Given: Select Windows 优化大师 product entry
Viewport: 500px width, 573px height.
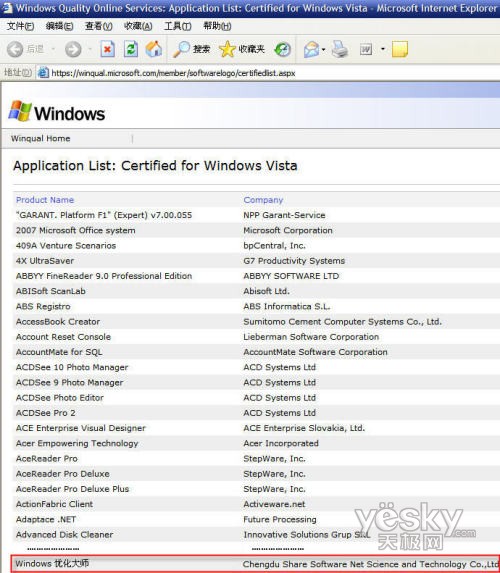Looking at the screenshot, I should 52,563.
